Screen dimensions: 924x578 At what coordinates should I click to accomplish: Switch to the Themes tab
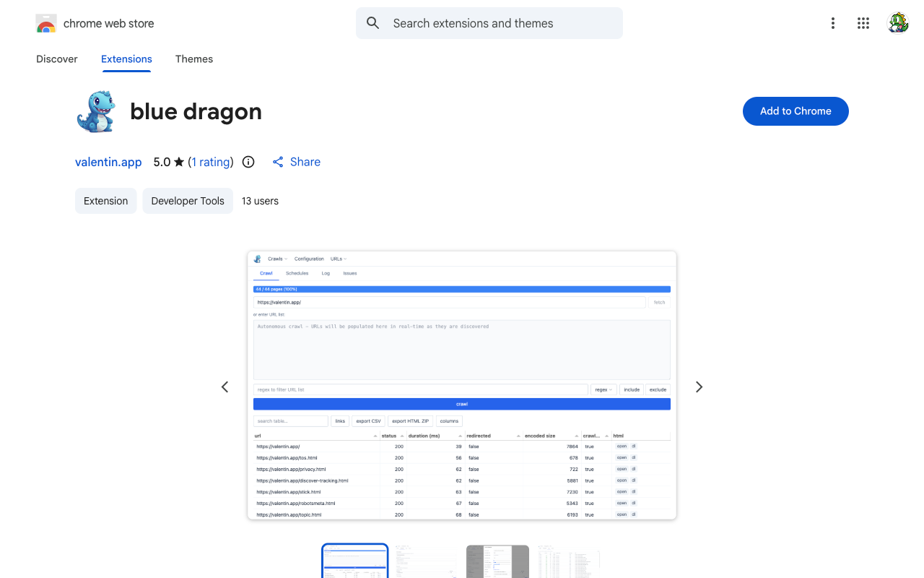(194, 59)
